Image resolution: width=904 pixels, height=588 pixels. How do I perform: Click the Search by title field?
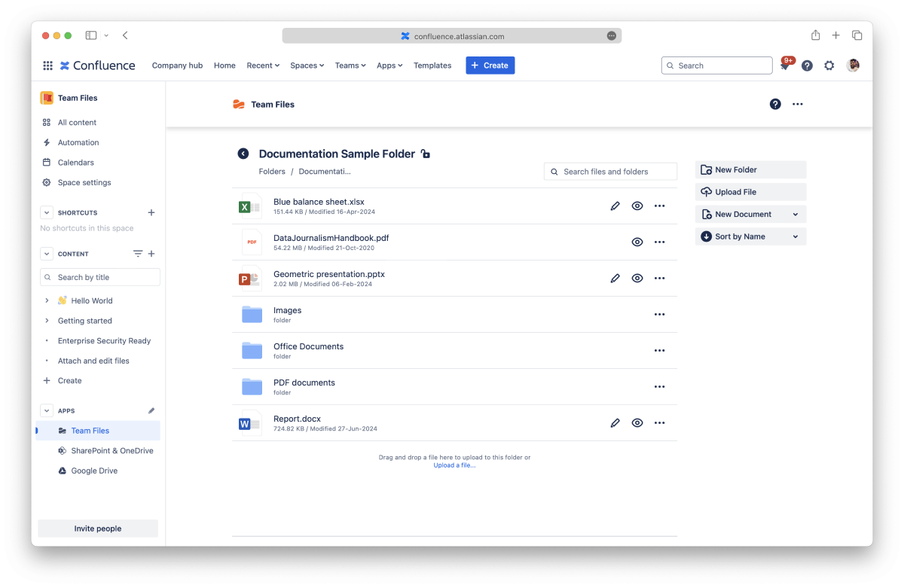tap(100, 277)
